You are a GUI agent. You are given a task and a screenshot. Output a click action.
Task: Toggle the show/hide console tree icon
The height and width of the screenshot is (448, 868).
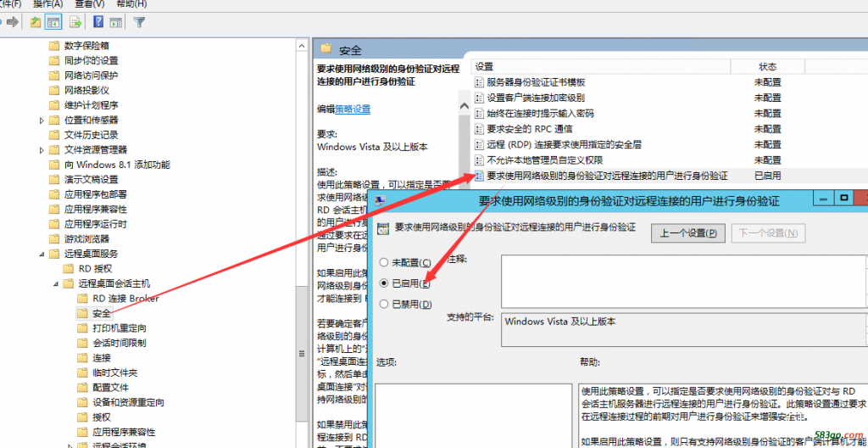pos(53,22)
